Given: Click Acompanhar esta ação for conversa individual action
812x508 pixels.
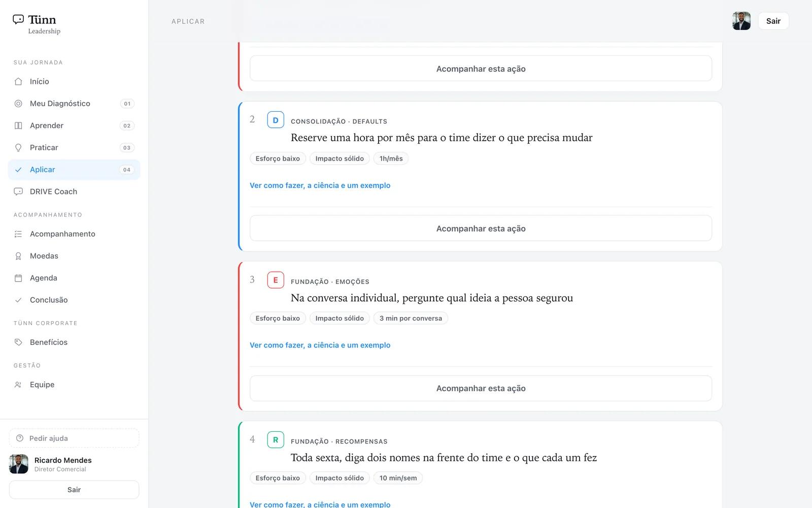Looking at the screenshot, I should [x=481, y=389].
